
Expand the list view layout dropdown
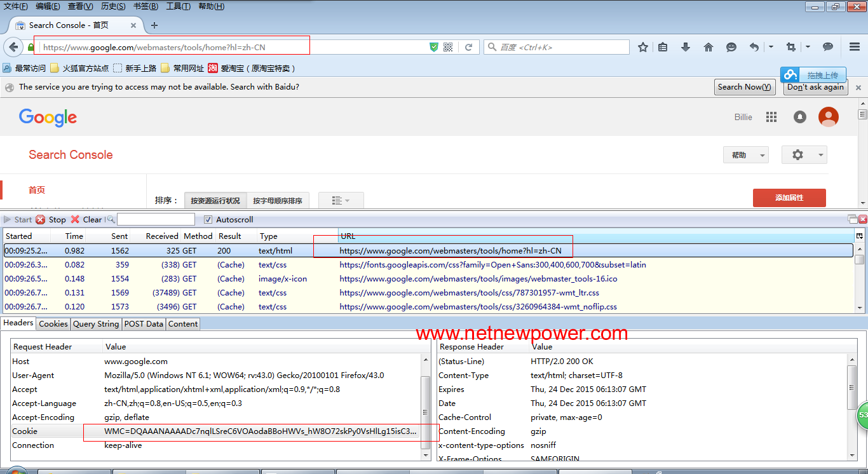pyautogui.click(x=341, y=201)
